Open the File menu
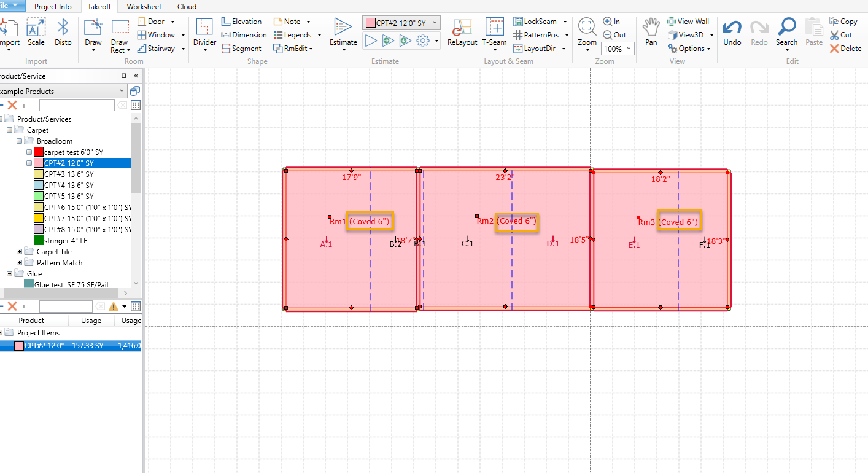Screen dimensions: 868x473 pyautogui.click(x=12, y=6)
